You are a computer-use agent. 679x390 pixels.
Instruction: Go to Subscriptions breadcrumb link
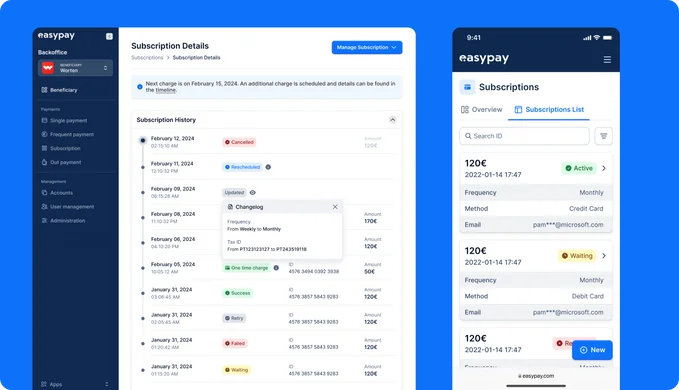[x=147, y=58]
